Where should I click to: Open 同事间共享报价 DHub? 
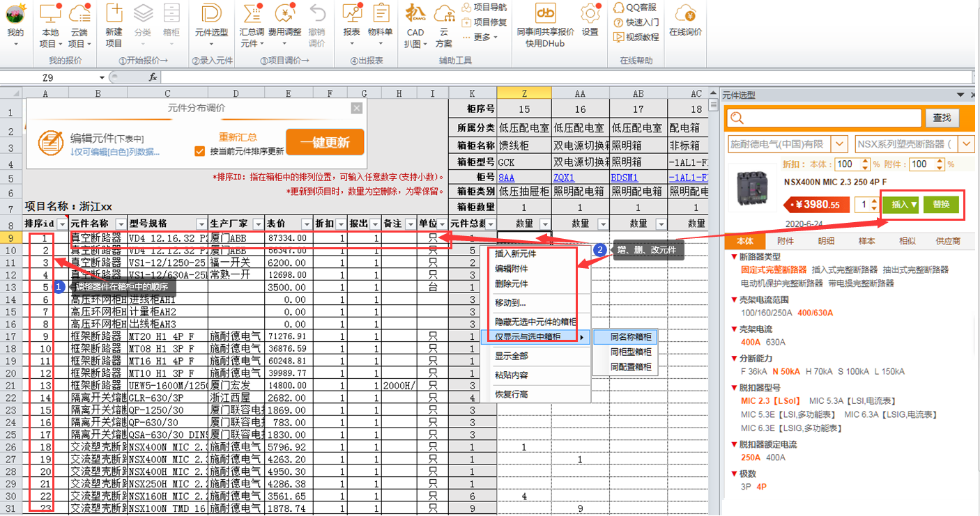(x=545, y=25)
